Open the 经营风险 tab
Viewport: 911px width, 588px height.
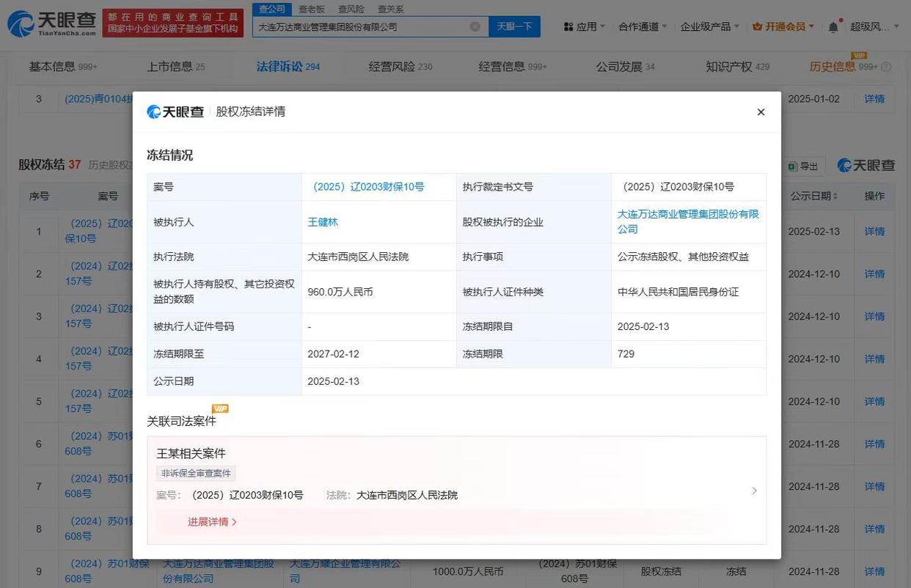[x=400, y=67]
